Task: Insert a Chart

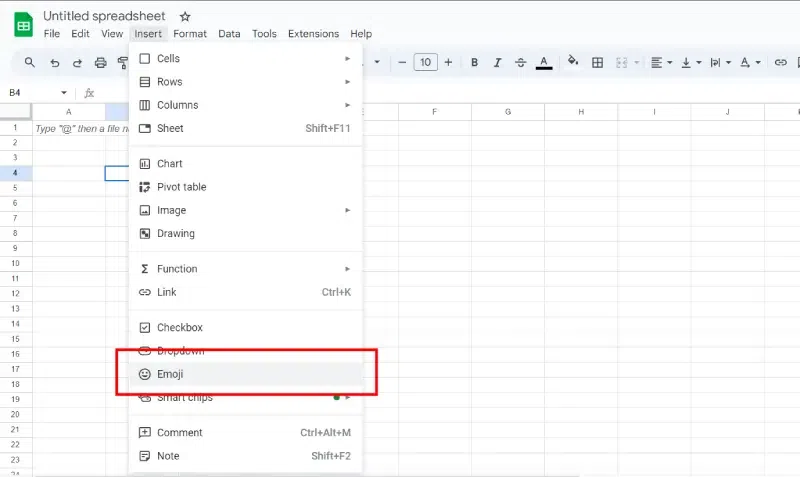Action: 245,164
